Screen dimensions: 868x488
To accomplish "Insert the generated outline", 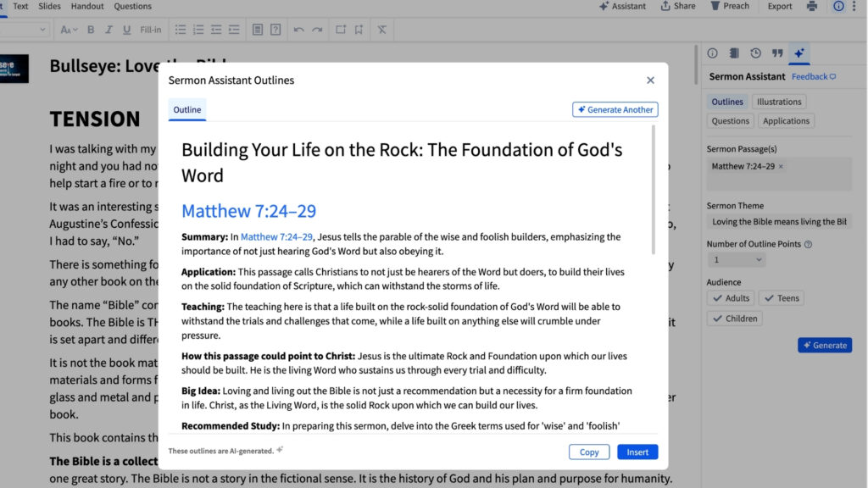I will click(x=637, y=452).
